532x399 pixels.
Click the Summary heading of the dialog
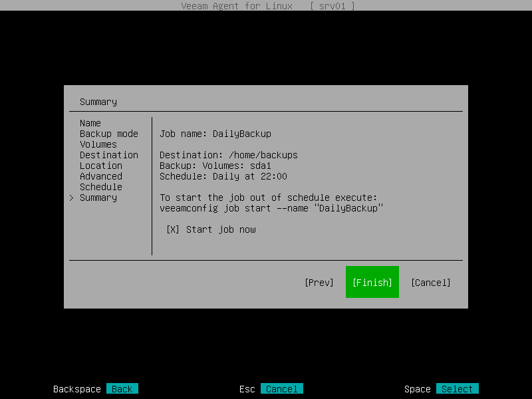click(98, 102)
